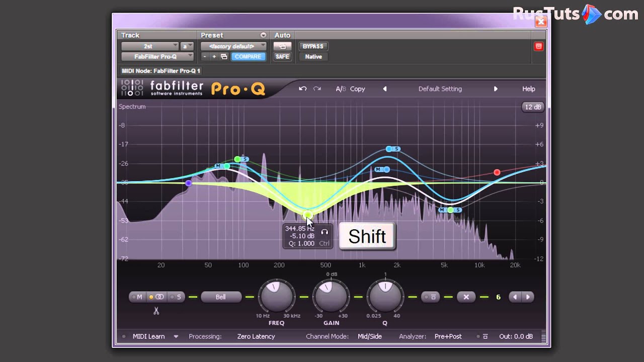Viewport: 644px width, 362px height.
Task: Select stereo linked channel mode
Action: click(x=157, y=297)
